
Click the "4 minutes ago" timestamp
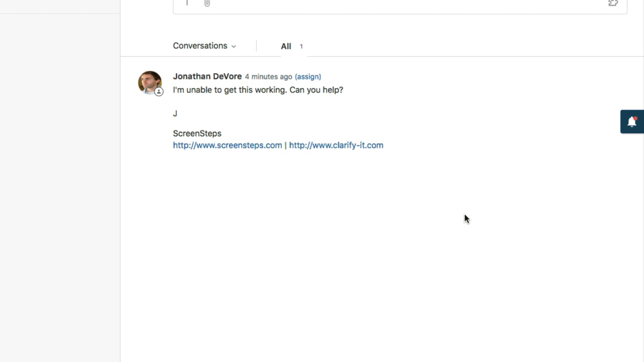[x=268, y=77]
